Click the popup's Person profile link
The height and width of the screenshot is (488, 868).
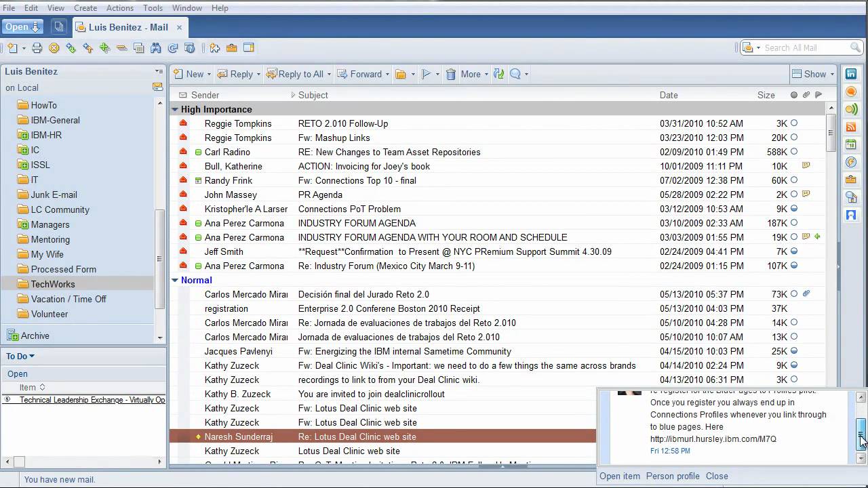[673, 476]
